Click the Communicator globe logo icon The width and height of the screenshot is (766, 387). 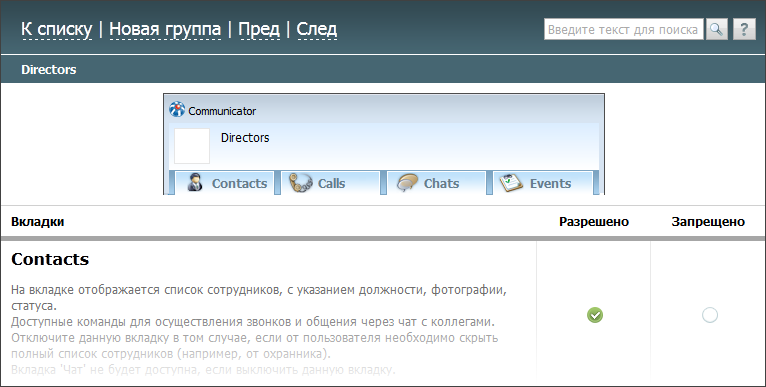177,109
